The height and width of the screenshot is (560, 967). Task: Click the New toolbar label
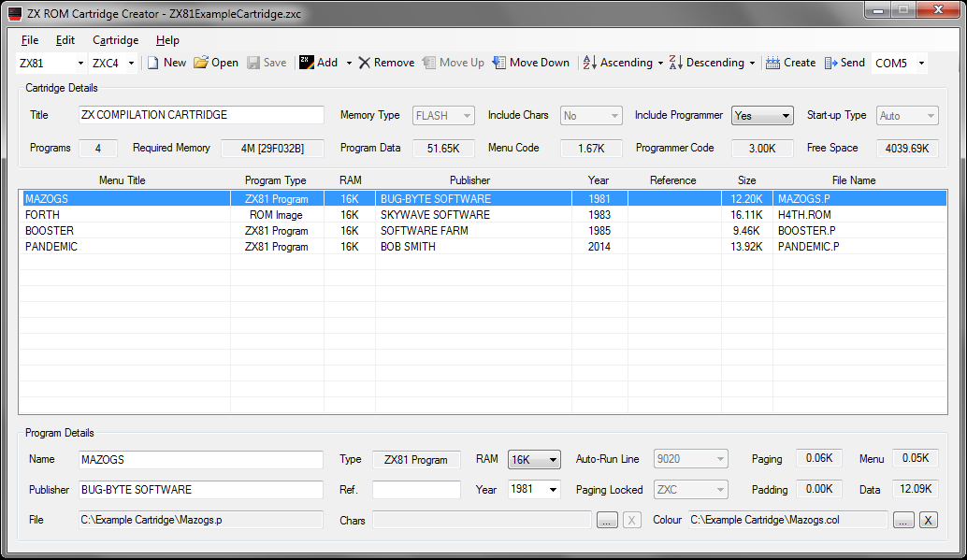pos(175,63)
